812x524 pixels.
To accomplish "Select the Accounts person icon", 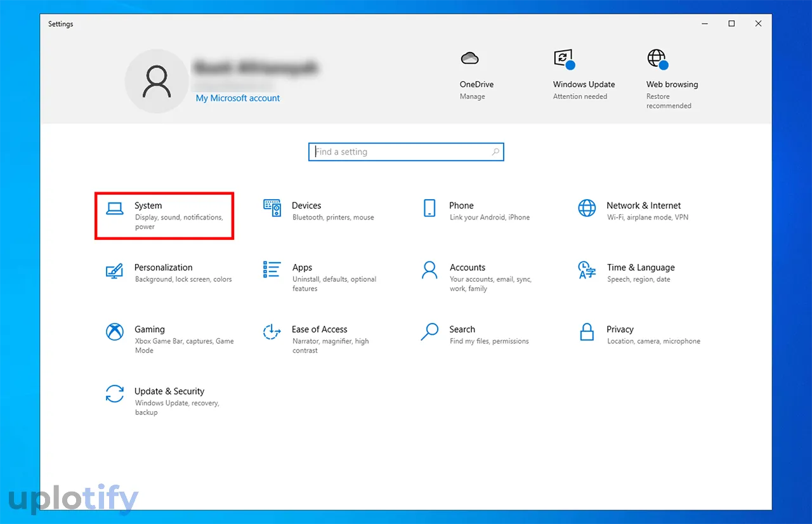I will point(429,270).
